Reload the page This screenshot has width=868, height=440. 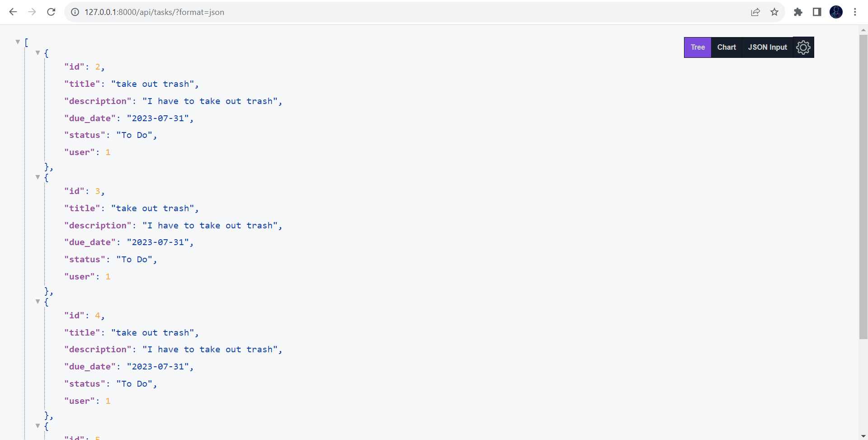(x=51, y=12)
